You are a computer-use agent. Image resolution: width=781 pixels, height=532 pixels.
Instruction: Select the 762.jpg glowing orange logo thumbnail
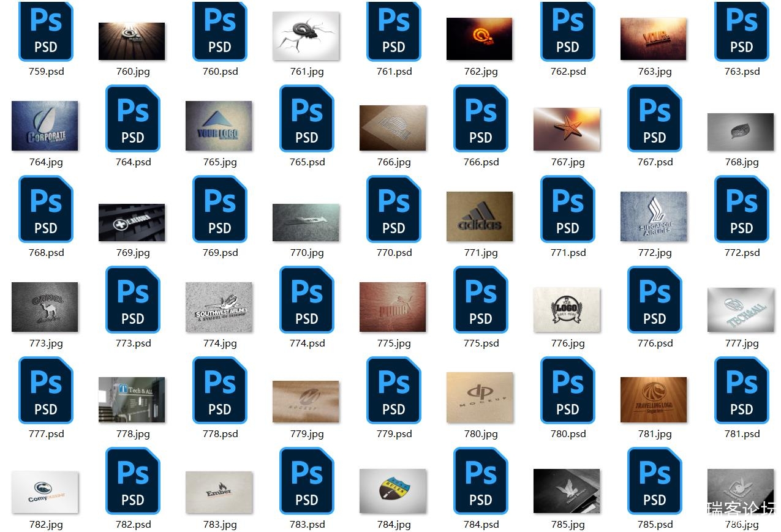(x=480, y=39)
